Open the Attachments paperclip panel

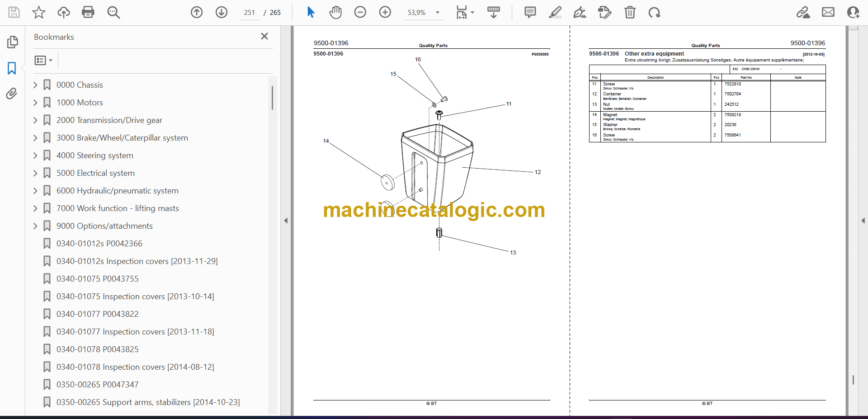[12, 94]
